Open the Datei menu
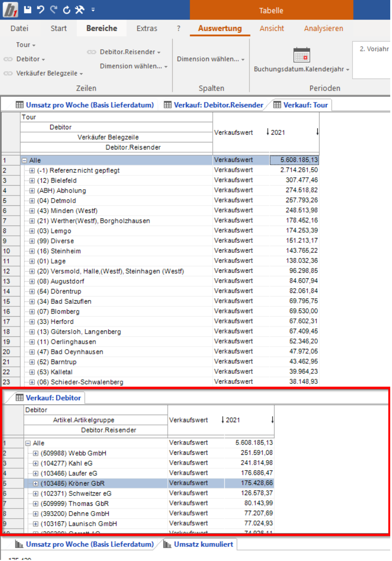 click(x=19, y=28)
